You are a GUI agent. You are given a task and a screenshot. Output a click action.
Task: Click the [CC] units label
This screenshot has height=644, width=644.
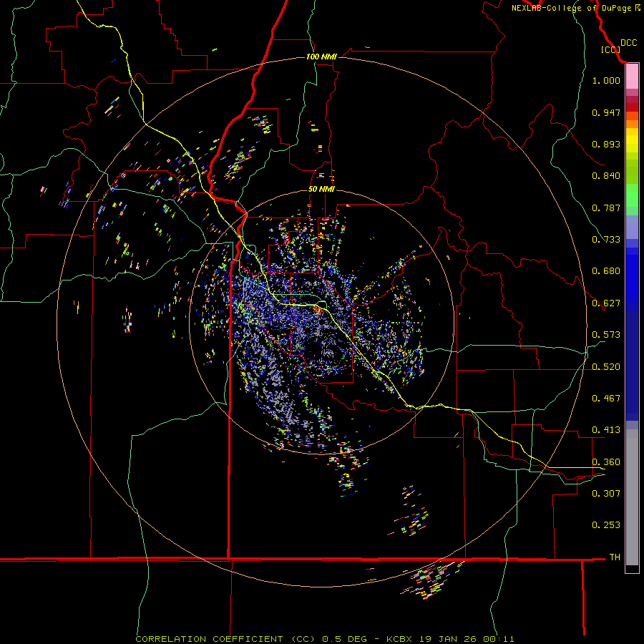(610, 49)
